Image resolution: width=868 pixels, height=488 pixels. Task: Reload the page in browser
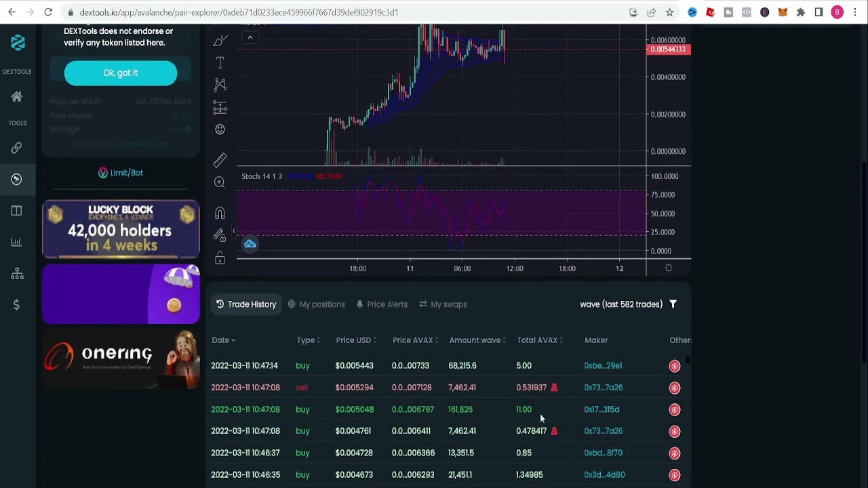pos(48,12)
